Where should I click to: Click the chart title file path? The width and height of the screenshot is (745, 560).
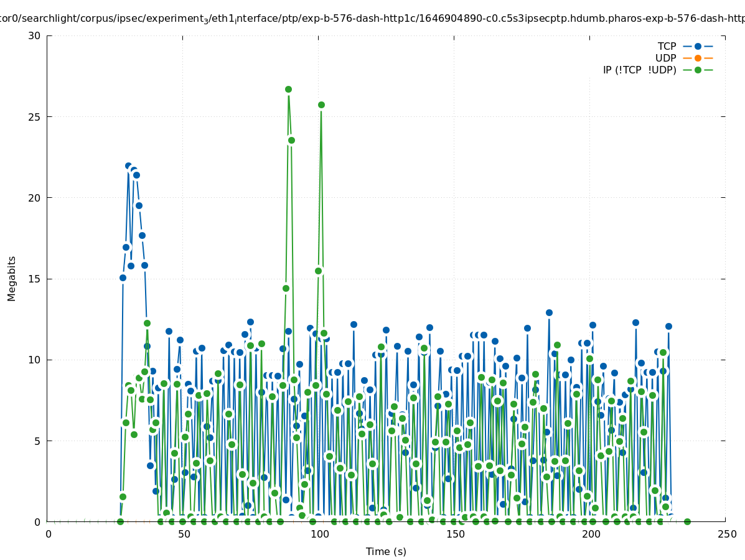pos(372,19)
